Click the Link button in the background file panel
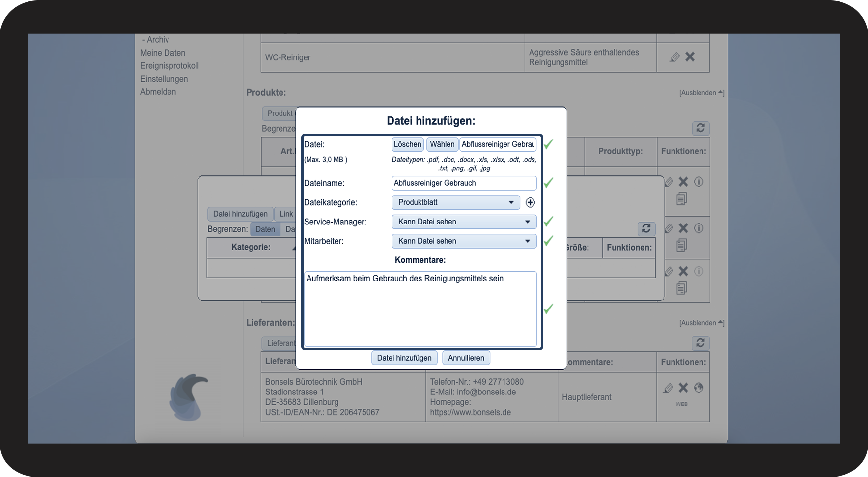Image resolution: width=868 pixels, height=477 pixels. pyautogui.click(x=286, y=214)
